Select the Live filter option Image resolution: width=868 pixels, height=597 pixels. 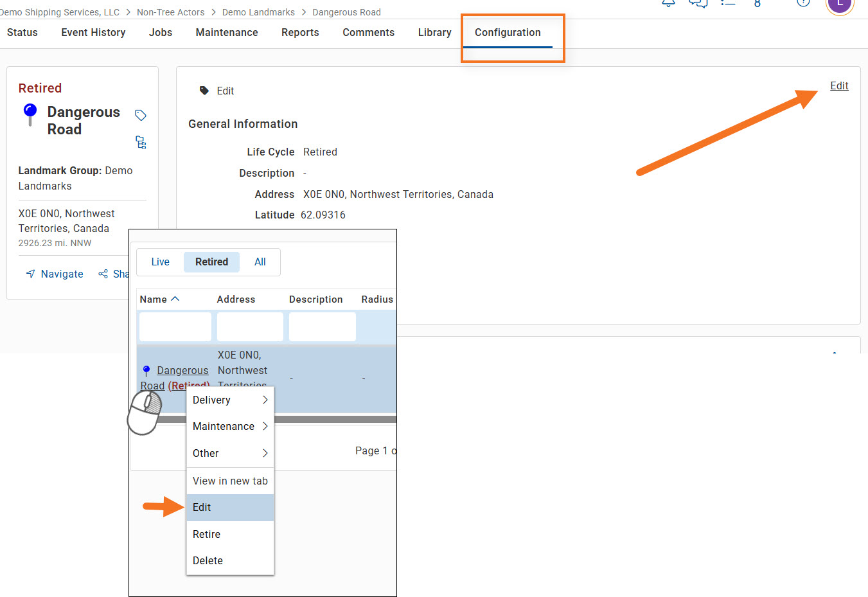[x=161, y=262]
